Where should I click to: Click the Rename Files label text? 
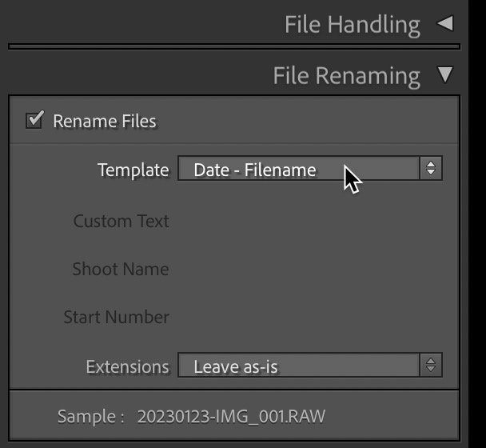tap(105, 121)
